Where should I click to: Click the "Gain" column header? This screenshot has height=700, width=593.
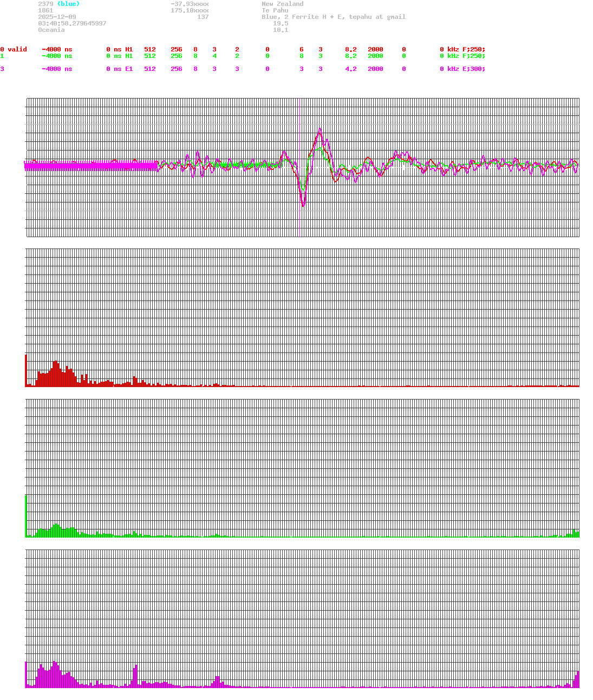click(353, 43)
